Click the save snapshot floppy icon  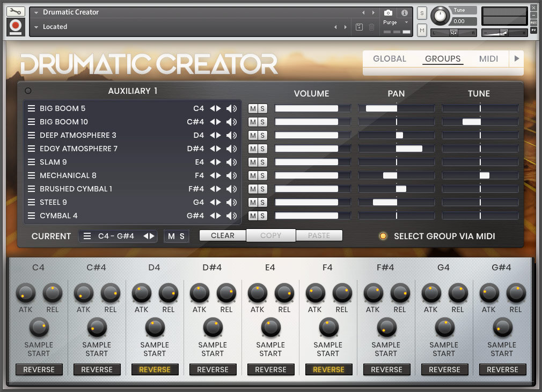[359, 27]
